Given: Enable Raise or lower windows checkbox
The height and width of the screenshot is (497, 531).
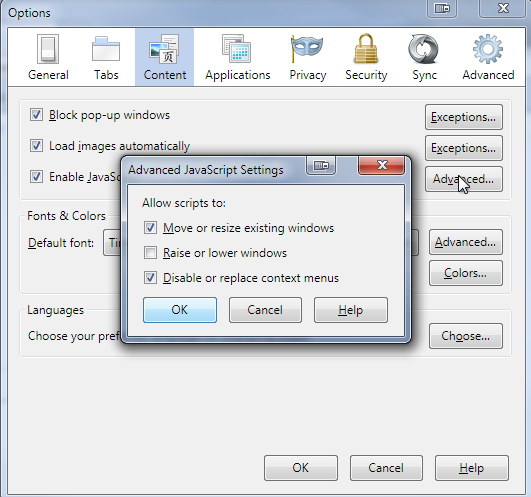Looking at the screenshot, I should 150,253.
